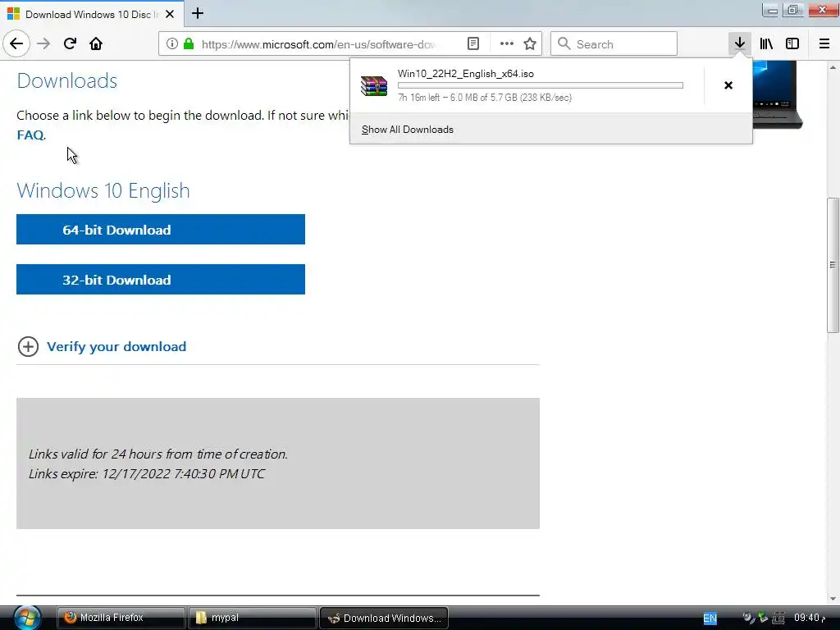Image resolution: width=840 pixels, height=630 pixels.
Task: Click the Verify your download link text
Action: (x=116, y=347)
